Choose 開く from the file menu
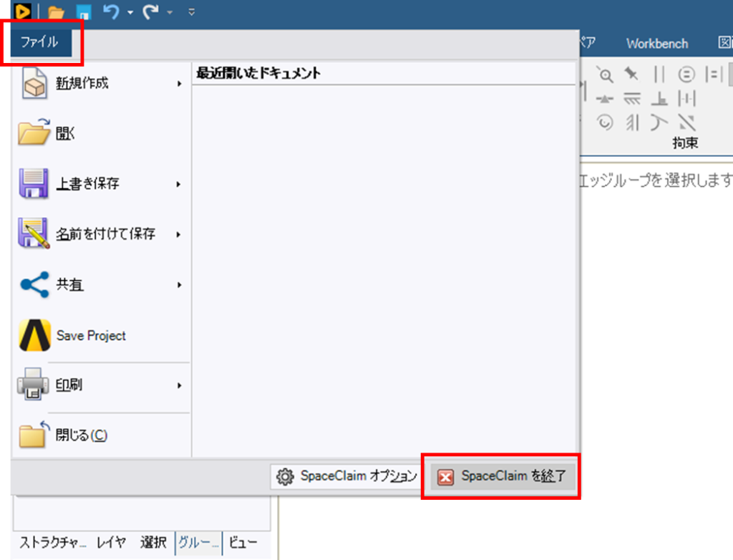733x560 pixels. point(100,133)
